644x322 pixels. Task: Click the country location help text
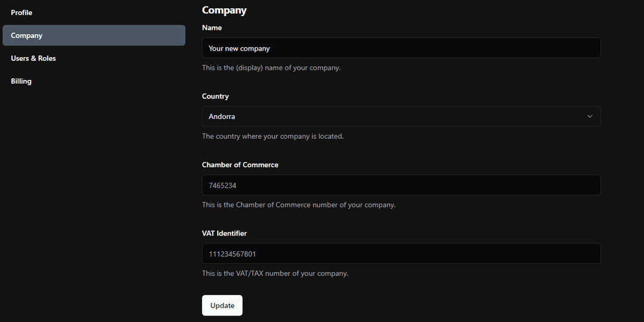point(273,137)
